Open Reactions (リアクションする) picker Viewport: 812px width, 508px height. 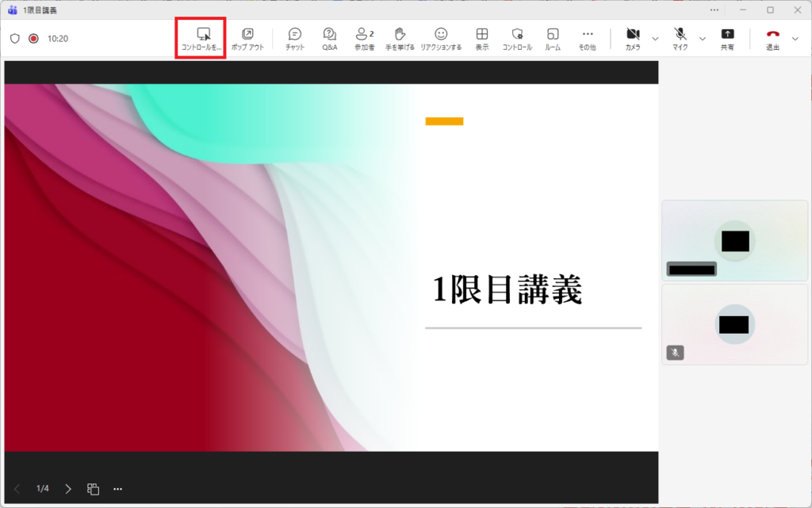(x=441, y=38)
